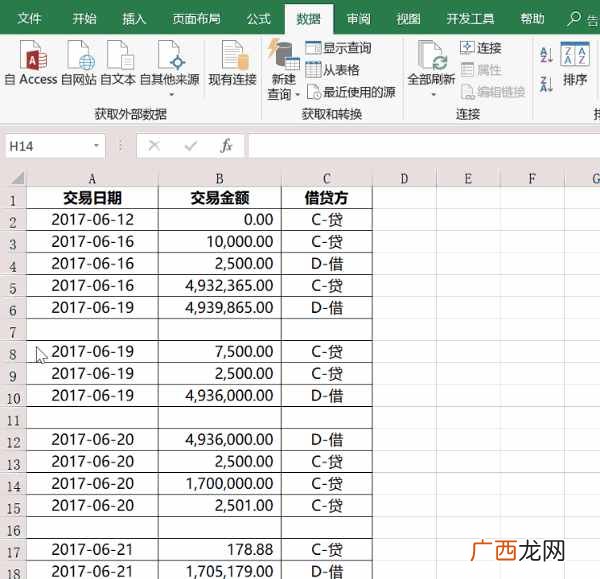The height and width of the screenshot is (579, 600).
Task: Click cell with 4,939,865.00
Action: pos(220,307)
